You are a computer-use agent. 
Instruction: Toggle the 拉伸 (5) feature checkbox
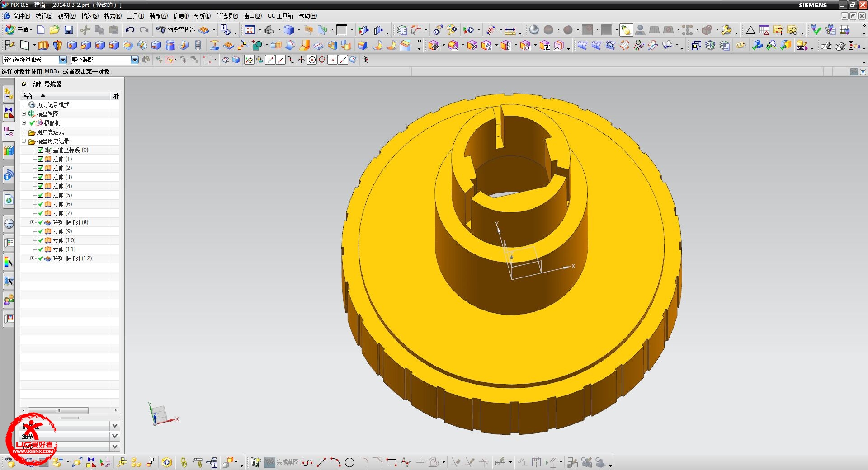(x=41, y=195)
